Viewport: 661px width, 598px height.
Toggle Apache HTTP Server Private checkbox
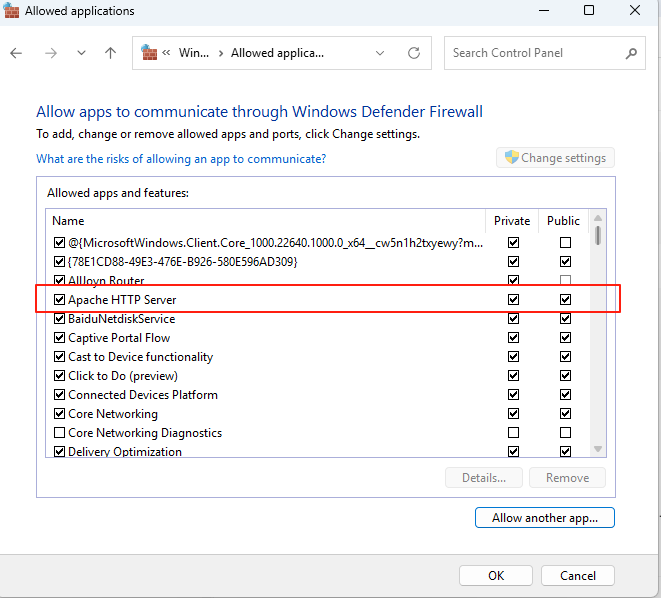pos(513,300)
